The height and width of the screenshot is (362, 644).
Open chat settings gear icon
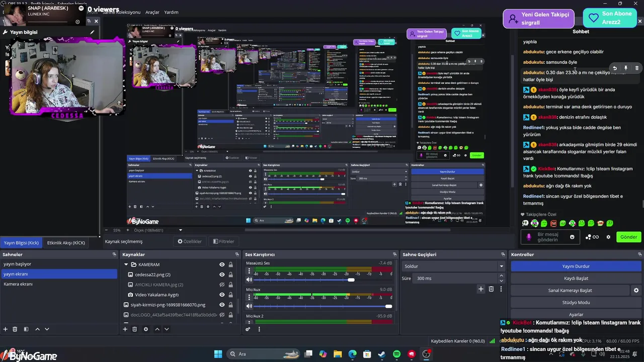click(608, 237)
